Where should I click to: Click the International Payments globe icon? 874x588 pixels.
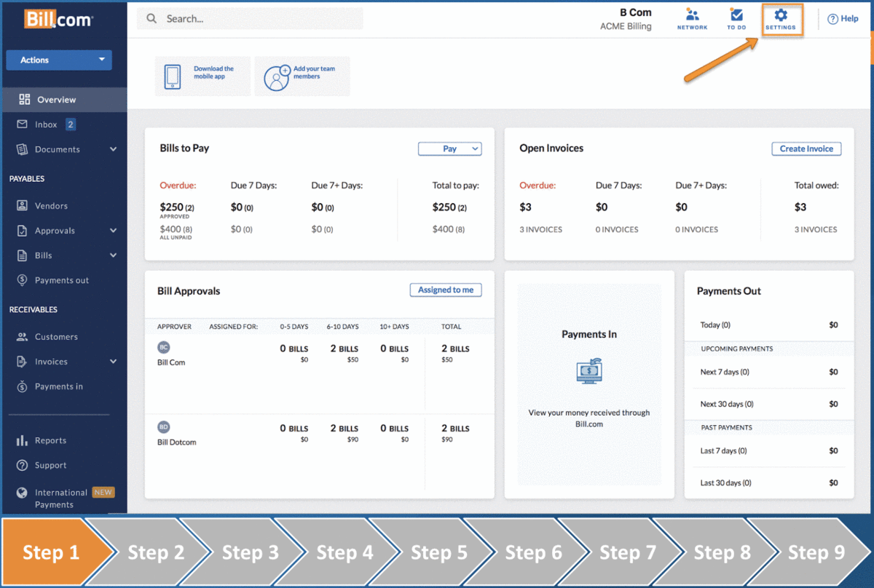pos(22,493)
